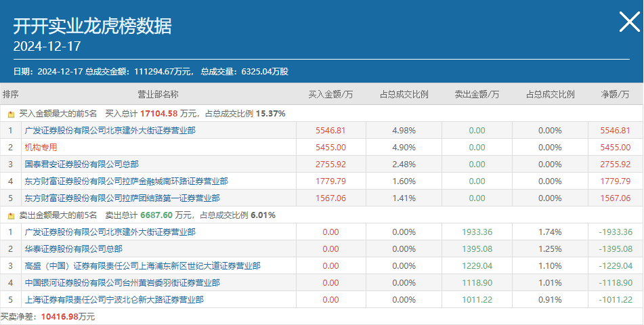644x325 pixels.
Task: Select the 1.01% cell
Action: [x=550, y=282]
